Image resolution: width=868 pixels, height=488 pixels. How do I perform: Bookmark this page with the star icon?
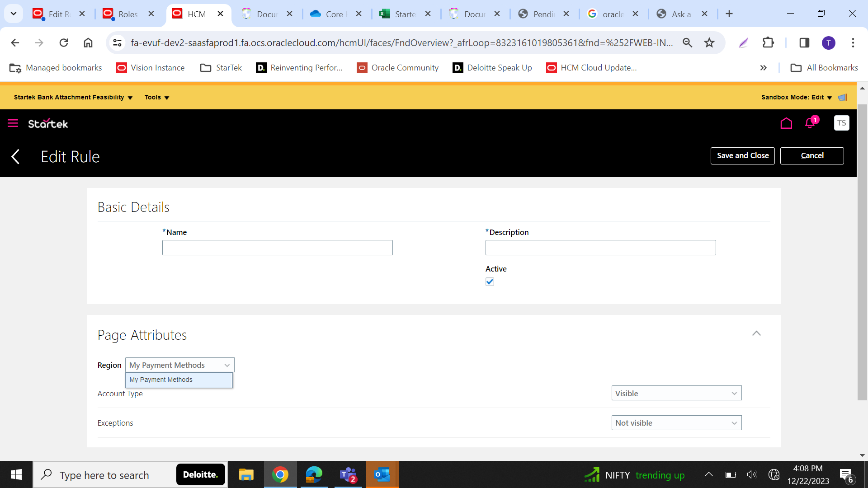tap(709, 42)
